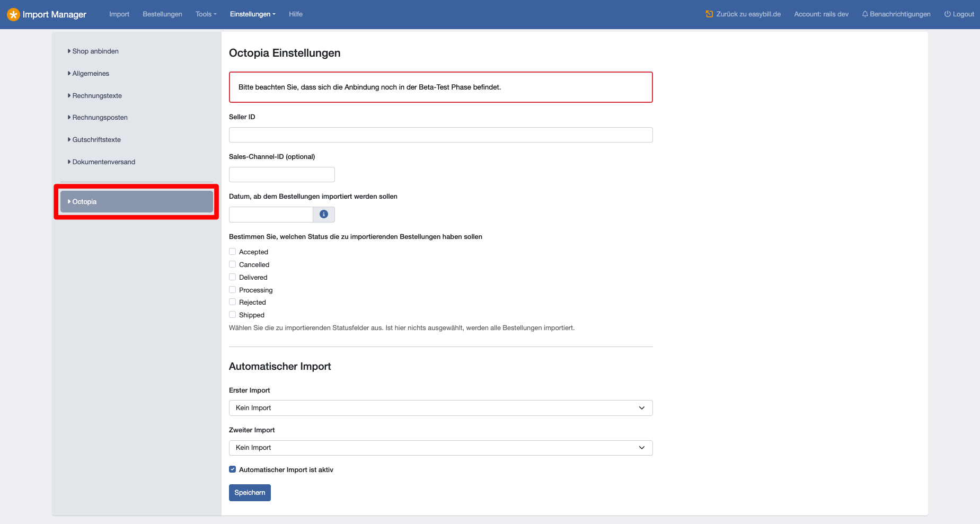
Task: Click the Import Manager star logo
Action: pos(13,14)
